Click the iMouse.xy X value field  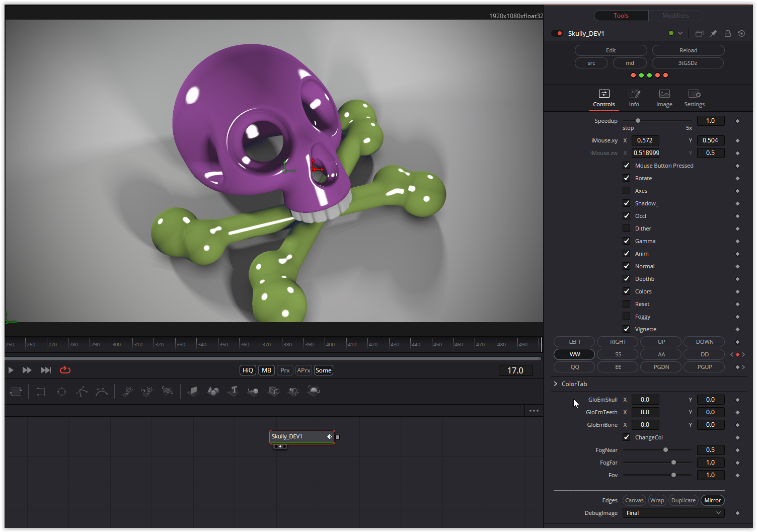tap(645, 140)
